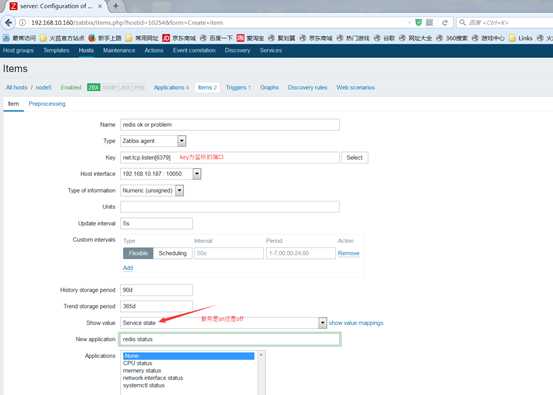Click the green shield icon in address bar

(418, 23)
